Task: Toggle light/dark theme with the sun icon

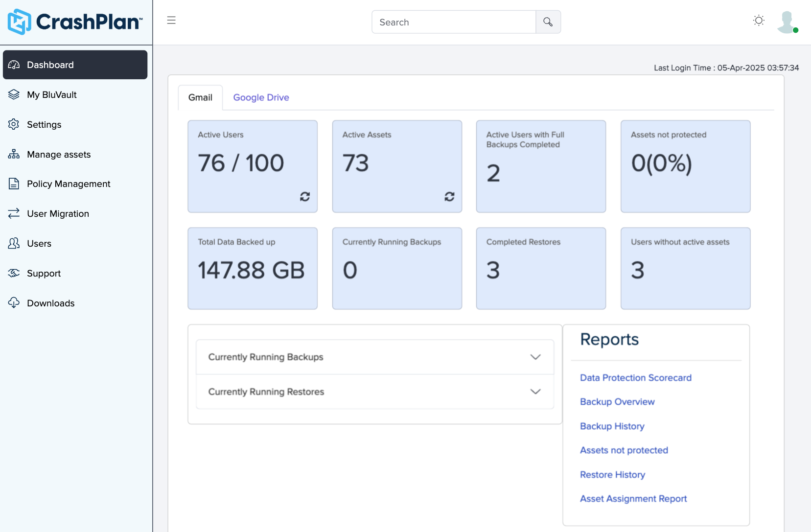Action: point(758,20)
